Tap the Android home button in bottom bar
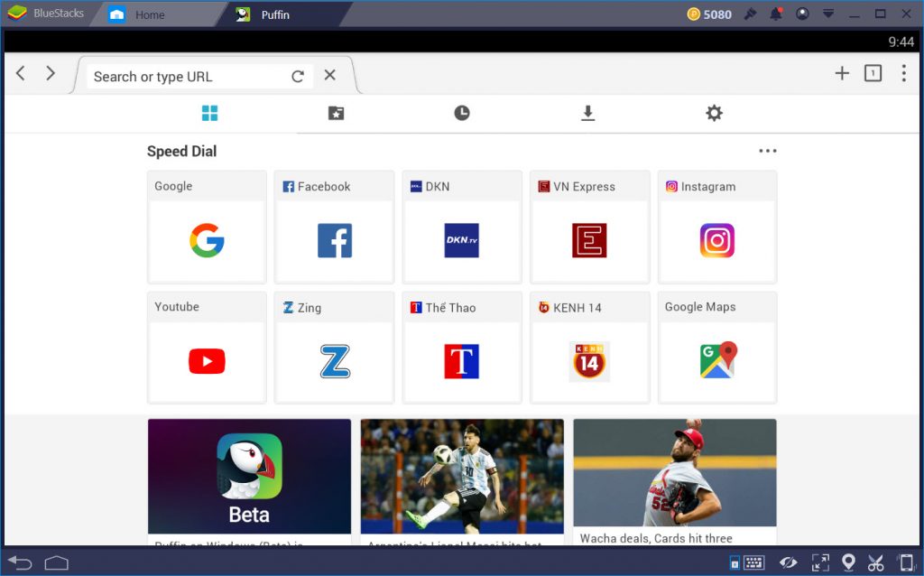The height and width of the screenshot is (576, 924). click(57, 563)
